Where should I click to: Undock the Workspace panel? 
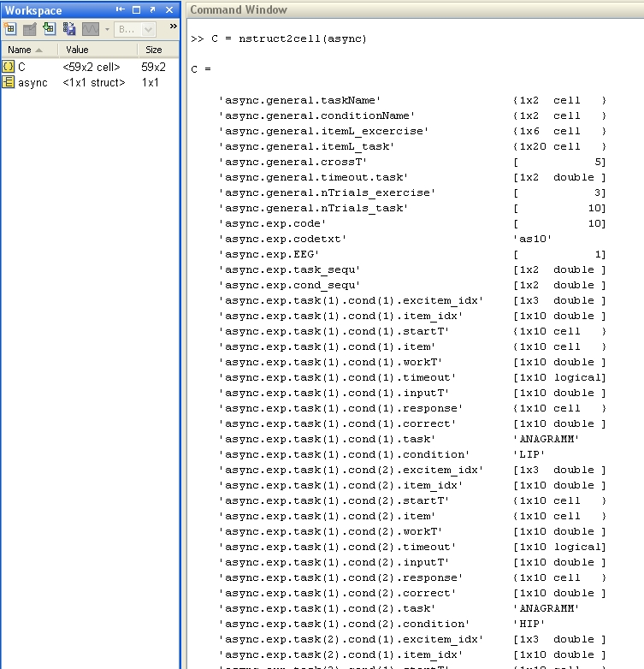click(x=153, y=9)
